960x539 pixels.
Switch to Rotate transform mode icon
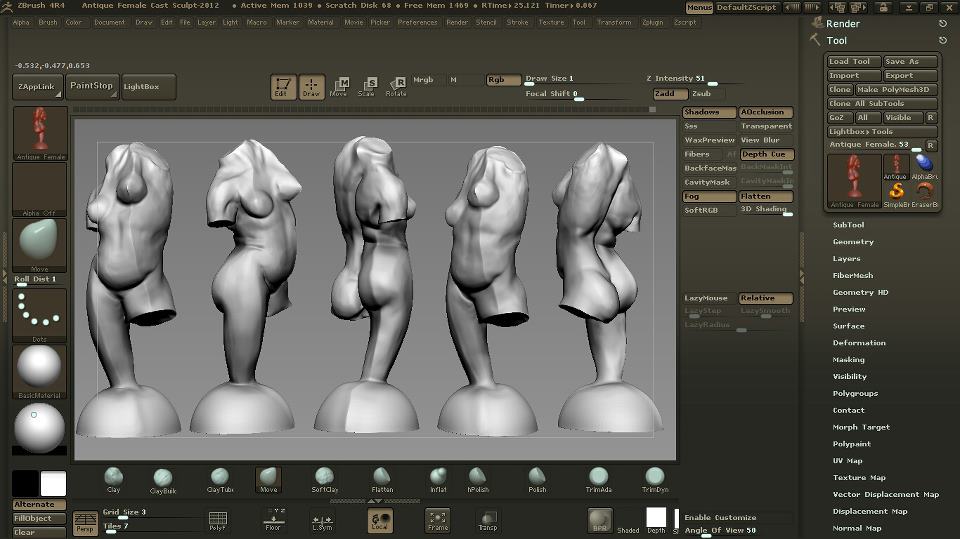(396, 87)
